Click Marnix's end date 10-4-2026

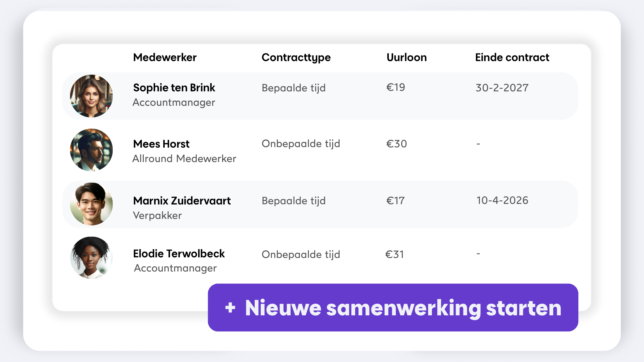(x=502, y=201)
